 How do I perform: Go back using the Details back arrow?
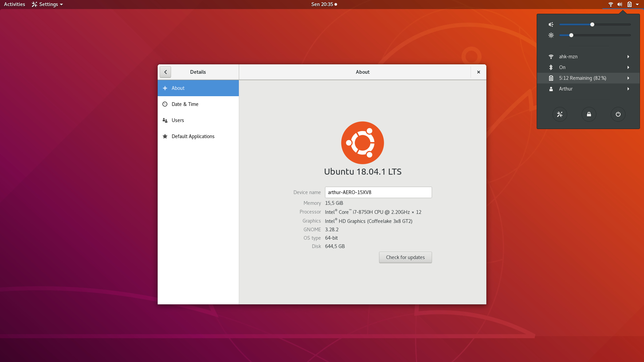click(165, 72)
